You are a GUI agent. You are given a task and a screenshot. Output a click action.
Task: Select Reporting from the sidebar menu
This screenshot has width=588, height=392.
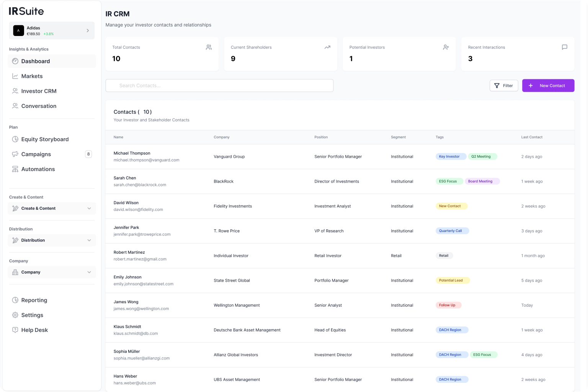15,300
